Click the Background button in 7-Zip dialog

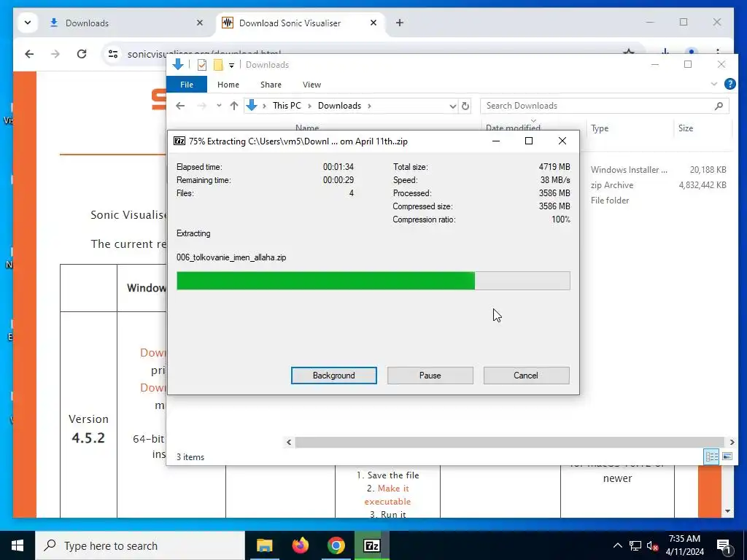click(x=333, y=376)
